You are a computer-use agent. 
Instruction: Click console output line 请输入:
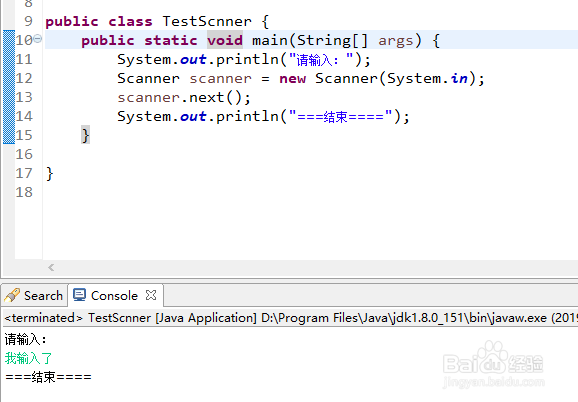point(25,339)
